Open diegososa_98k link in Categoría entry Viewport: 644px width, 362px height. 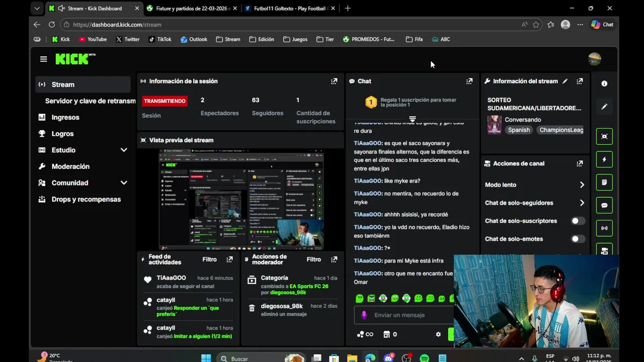point(288,293)
